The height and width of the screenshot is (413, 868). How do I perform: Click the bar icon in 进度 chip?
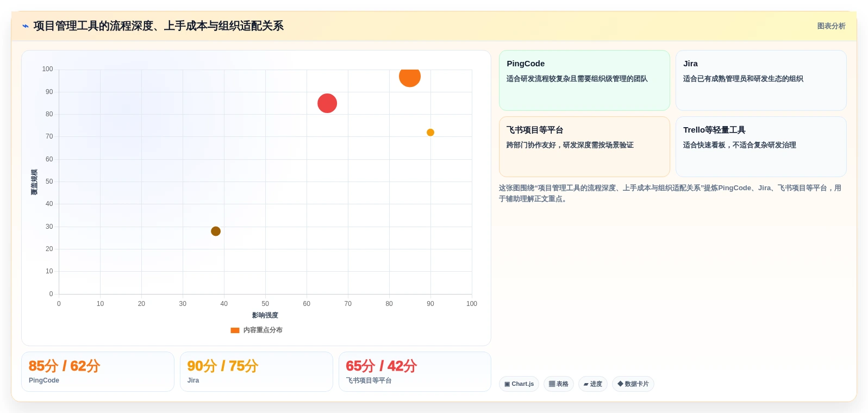point(586,384)
